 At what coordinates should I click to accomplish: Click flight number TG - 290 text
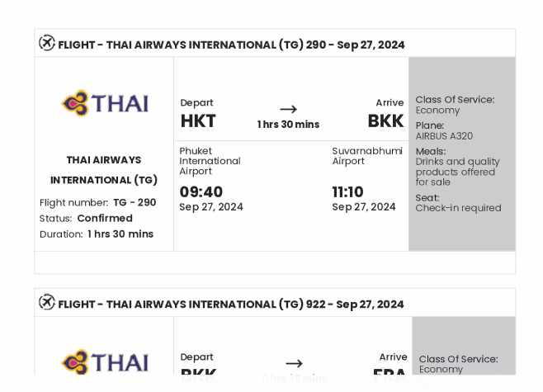[x=135, y=202]
